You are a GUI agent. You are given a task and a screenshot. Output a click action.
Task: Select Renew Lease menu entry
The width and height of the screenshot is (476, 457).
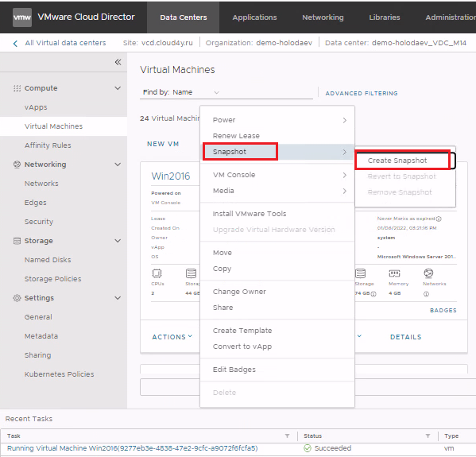(236, 136)
